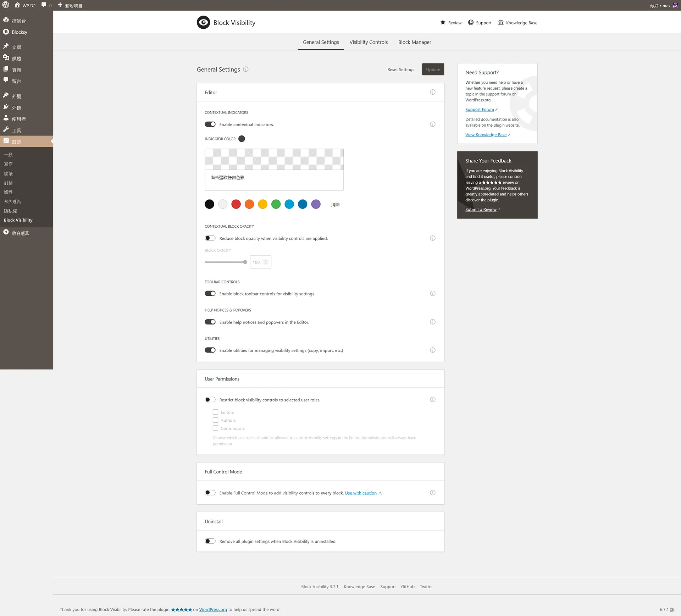The width and height of the screenshot is (681, 616).
Task: Toggle Enable block toolbar controls switch
Action: 210,294
